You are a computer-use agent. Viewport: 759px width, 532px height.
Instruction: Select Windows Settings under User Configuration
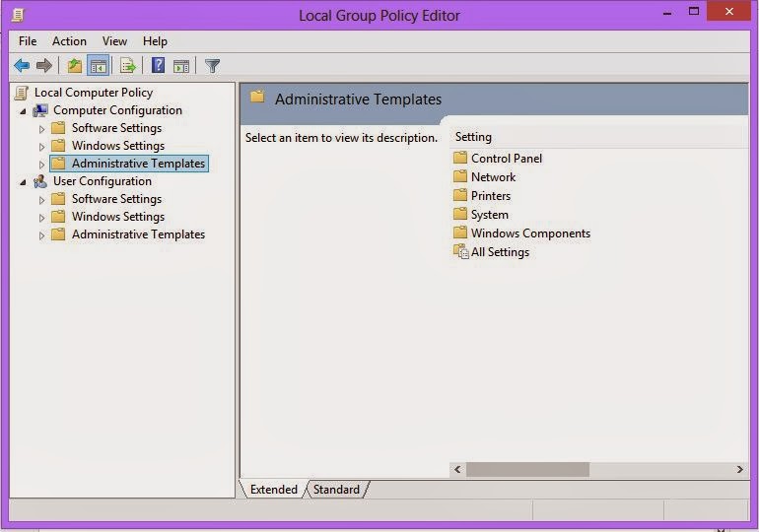[x=118, y=217]
